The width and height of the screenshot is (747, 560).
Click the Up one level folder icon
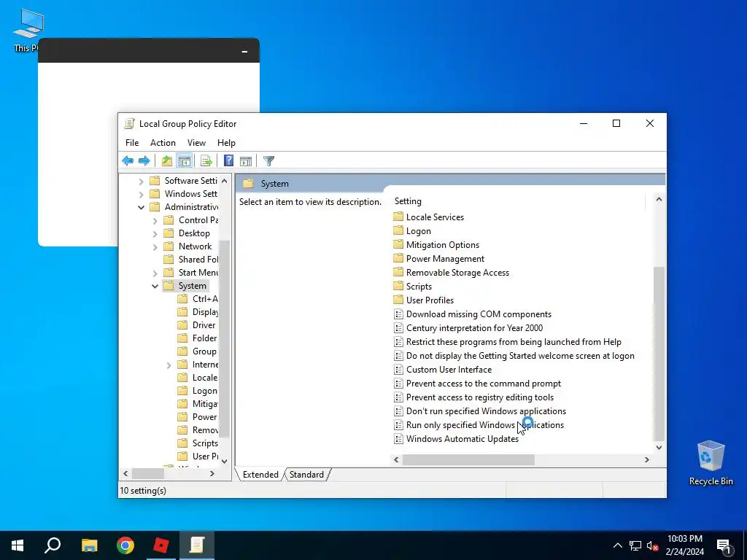pos(167,161)
